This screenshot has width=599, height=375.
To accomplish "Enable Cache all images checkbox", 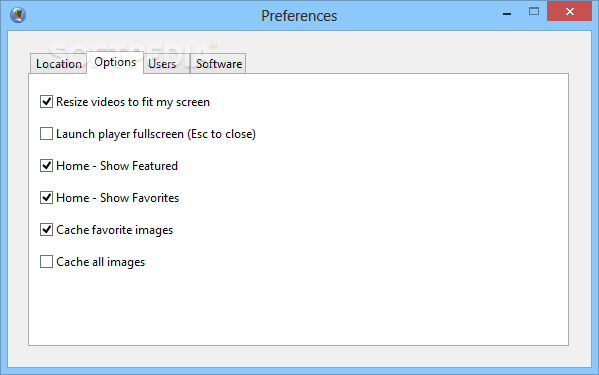I will 46,262.
